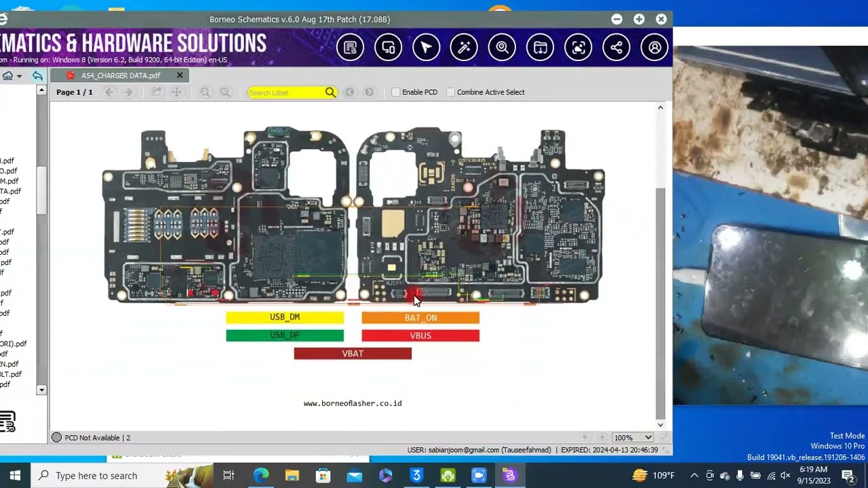The image size is (868, 488).
Task: Click the red VBUS legend swatch
Action: pyautogui.click(x=420, y=335)
